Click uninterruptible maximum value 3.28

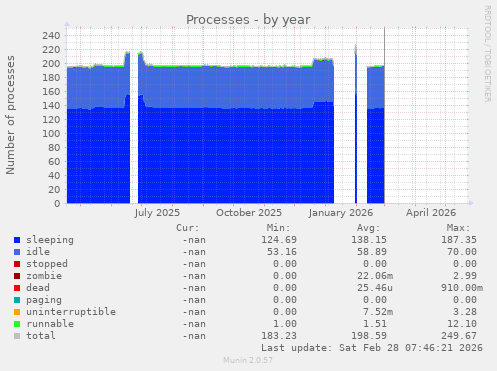465,312
